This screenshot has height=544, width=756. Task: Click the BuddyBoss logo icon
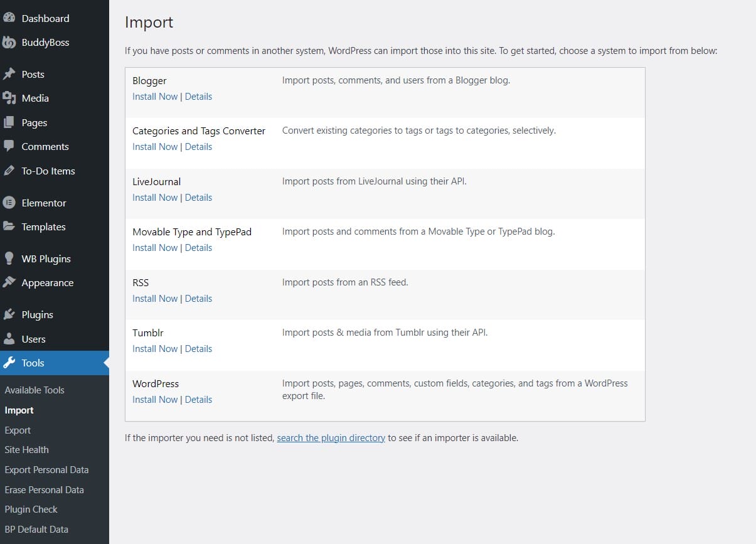pos(9,43)
